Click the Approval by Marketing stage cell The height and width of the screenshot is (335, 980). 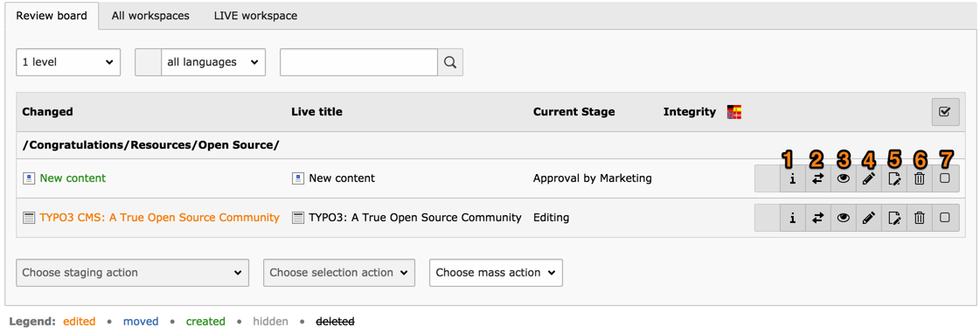tap(593, 178)
